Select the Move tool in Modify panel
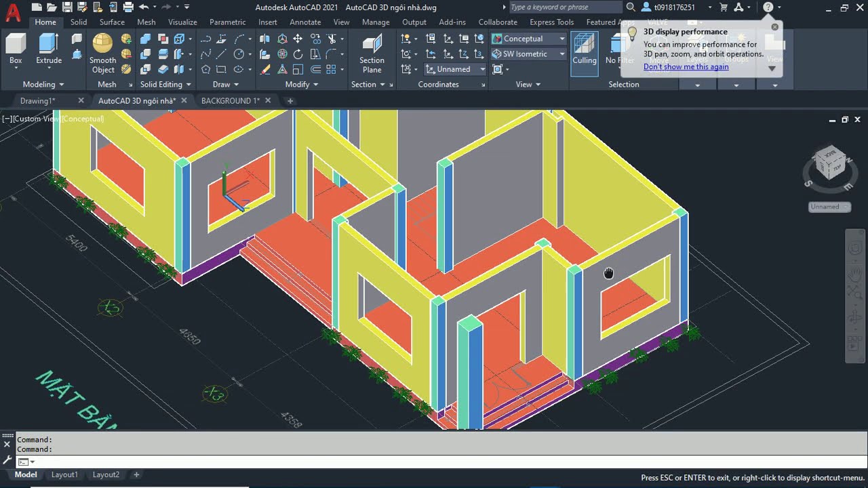 tap(298, 39)
